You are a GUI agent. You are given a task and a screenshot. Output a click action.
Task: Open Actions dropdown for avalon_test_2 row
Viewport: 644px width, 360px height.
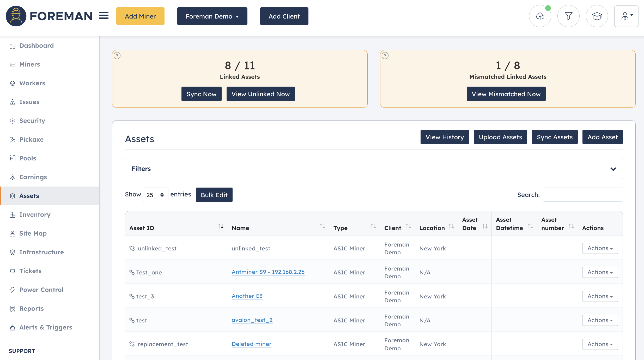point(600,320)
